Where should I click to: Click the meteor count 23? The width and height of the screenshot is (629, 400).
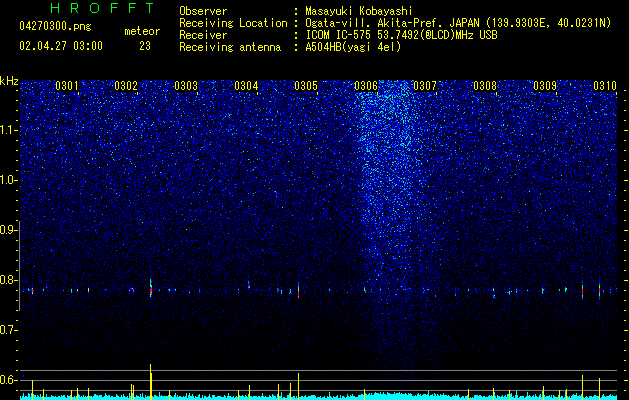145,46
